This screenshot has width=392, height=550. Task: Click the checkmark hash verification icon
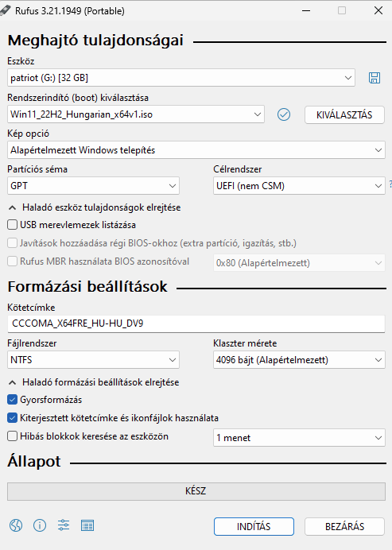click(284, 114)
